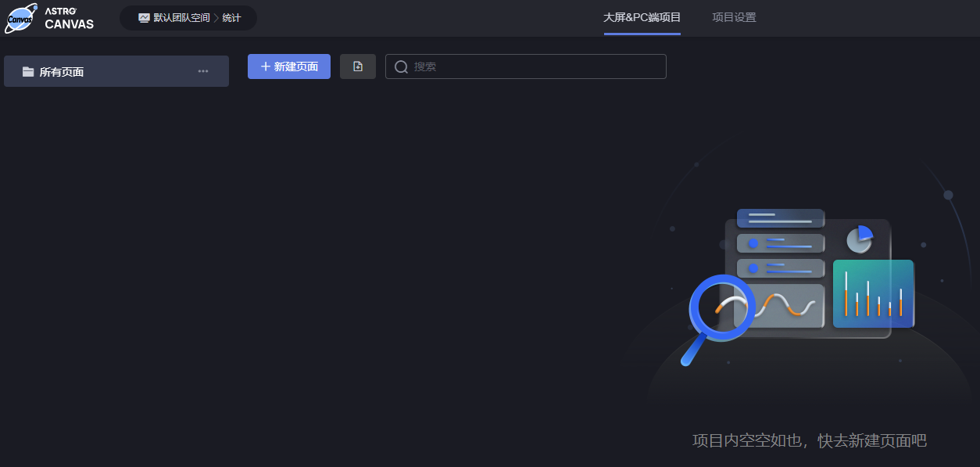980x467 pixels.
Task: Switch to 大屏&PC端项目 tab
Action: [642, 17]
